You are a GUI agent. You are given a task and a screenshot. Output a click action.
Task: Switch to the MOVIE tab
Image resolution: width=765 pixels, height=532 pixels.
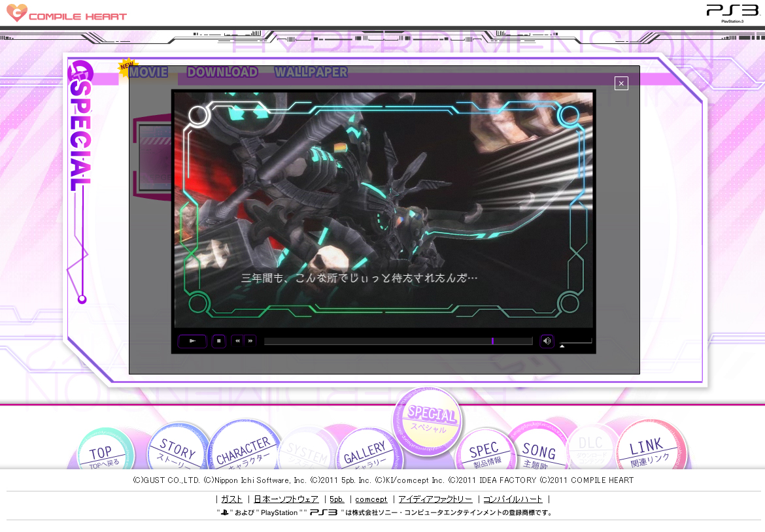pos(148,72)
